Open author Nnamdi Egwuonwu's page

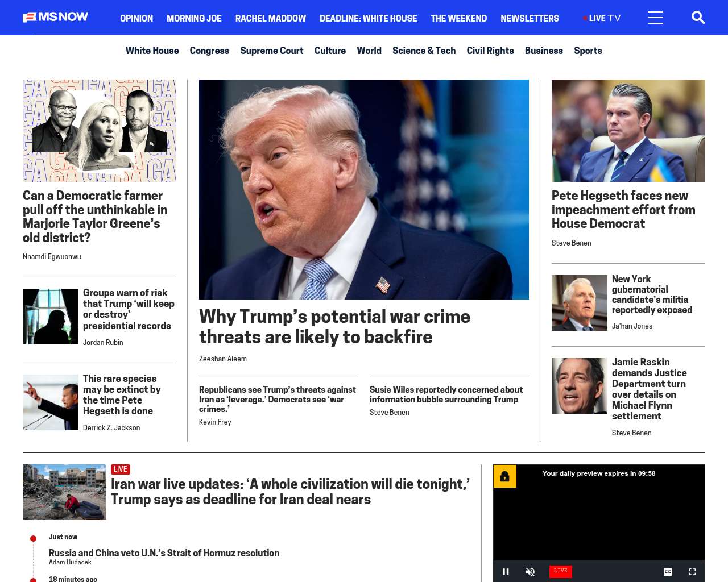52,257
